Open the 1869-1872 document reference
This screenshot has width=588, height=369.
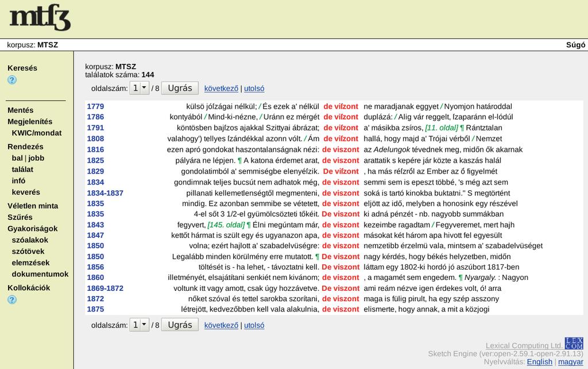(105, 289)
